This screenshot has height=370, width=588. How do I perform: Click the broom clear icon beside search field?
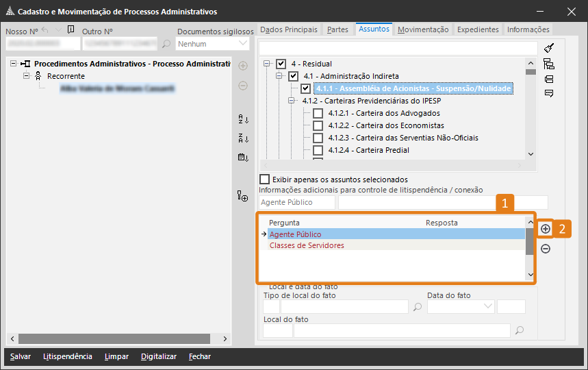tap(549, 48)
